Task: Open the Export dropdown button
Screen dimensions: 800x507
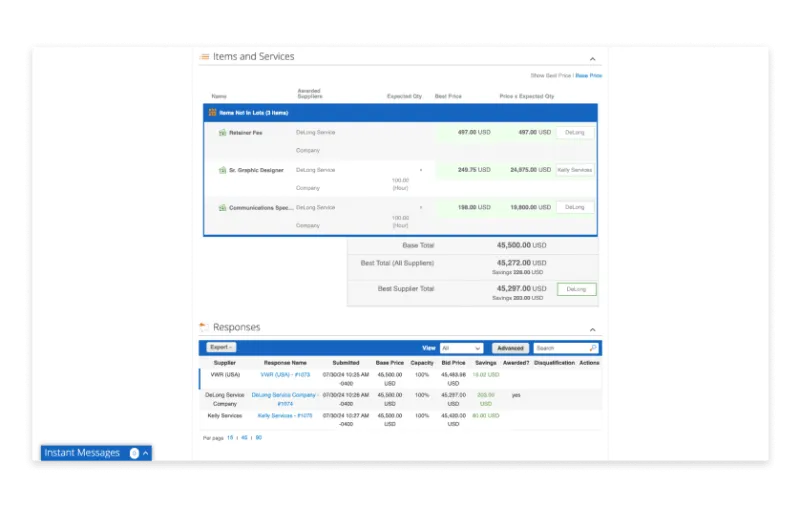Action: click(221, 347)
